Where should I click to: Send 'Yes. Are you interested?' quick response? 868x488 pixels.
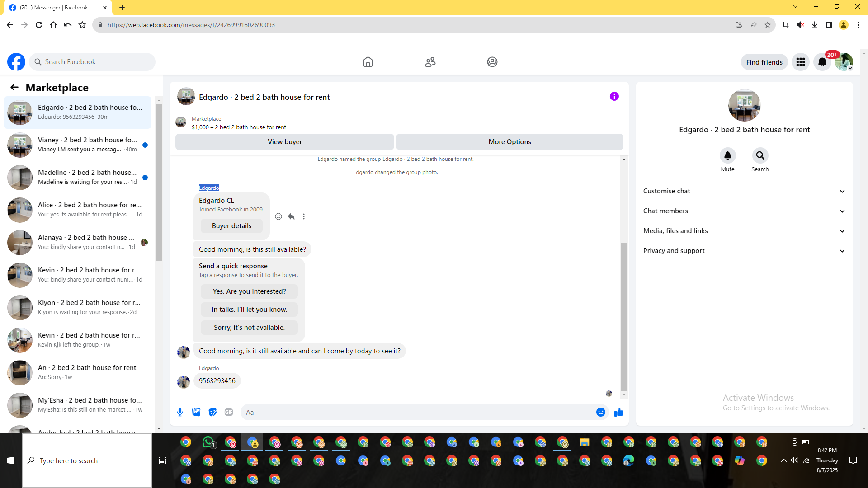click(x=249, y=291)
